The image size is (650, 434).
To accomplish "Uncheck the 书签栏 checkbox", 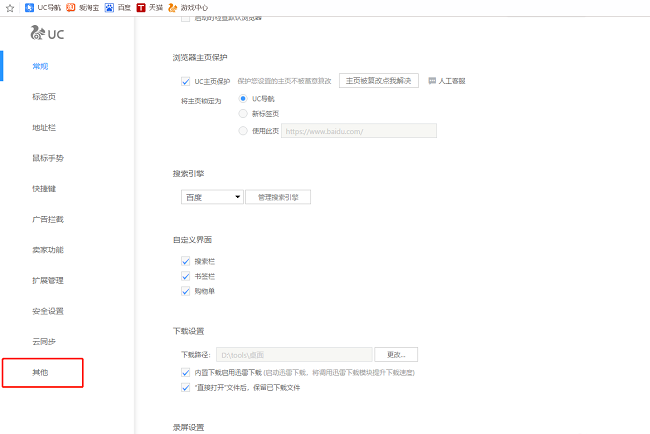I will (x=185, y=276).
